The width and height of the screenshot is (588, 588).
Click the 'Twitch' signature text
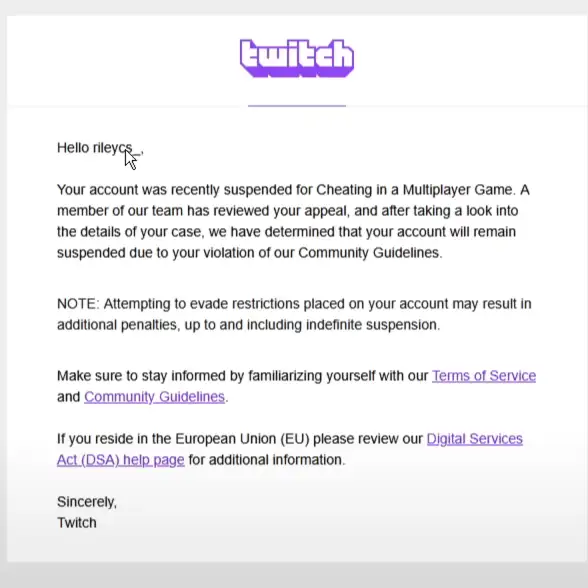point(77,523)
